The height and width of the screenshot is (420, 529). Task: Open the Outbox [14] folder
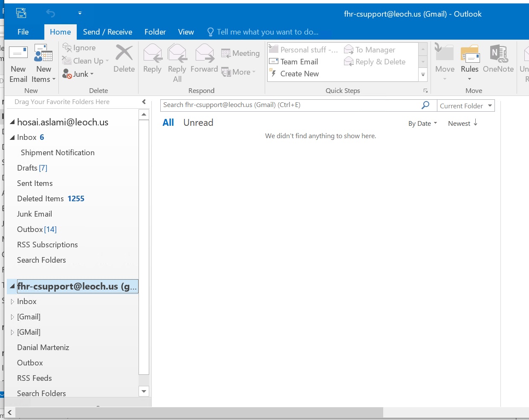click(x=37, y=229)
